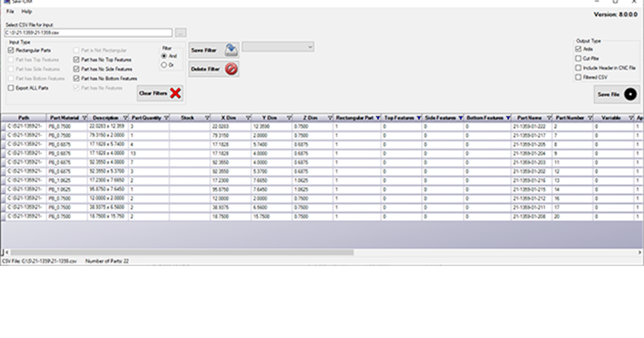The image size is (644, 338).
Task: Click the CSV file path input field
Action: 89,32
